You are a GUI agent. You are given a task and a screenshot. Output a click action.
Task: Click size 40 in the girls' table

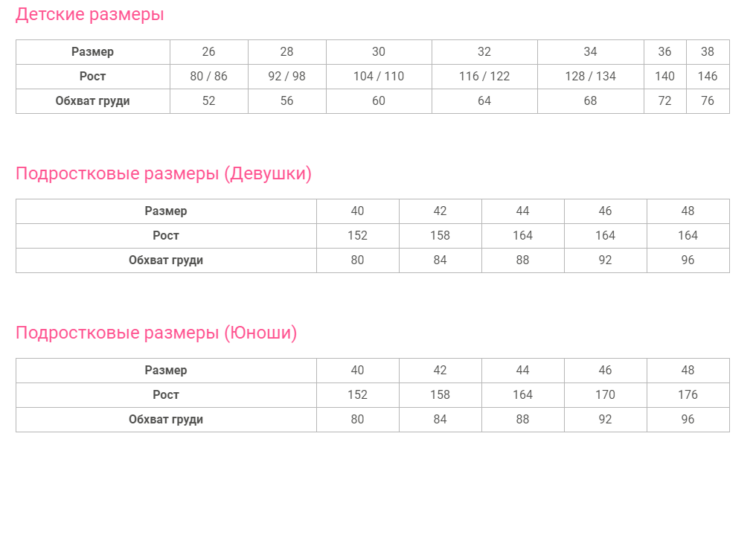(x=357, y=211)
